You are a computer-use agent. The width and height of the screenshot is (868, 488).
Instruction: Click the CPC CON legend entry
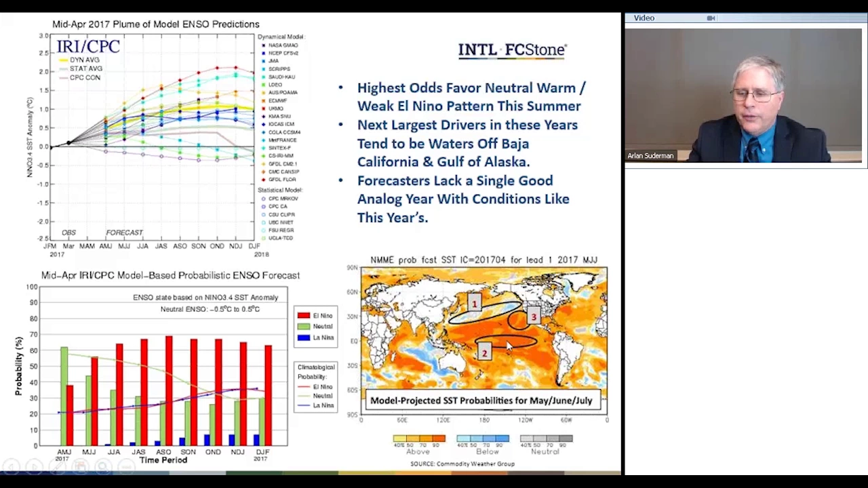click(80, 77)
